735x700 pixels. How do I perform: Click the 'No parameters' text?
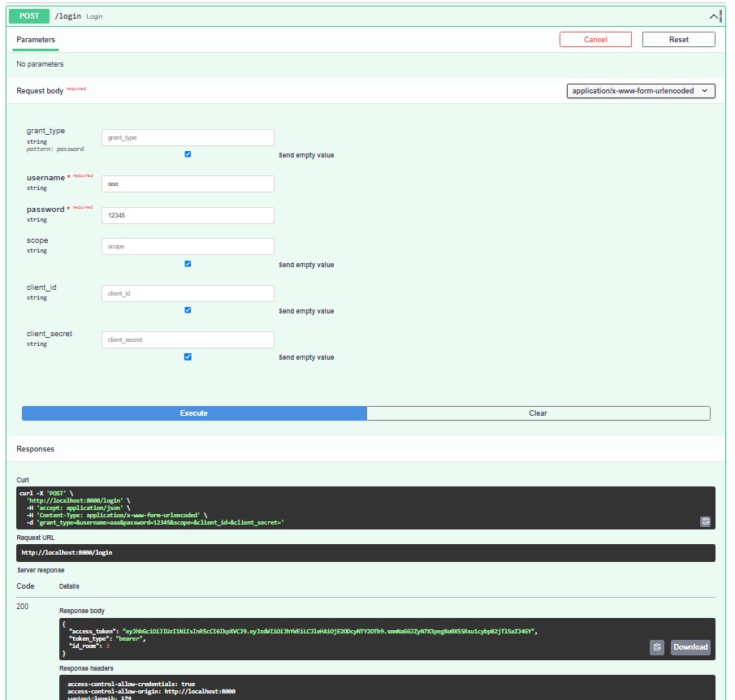(40, 64)
